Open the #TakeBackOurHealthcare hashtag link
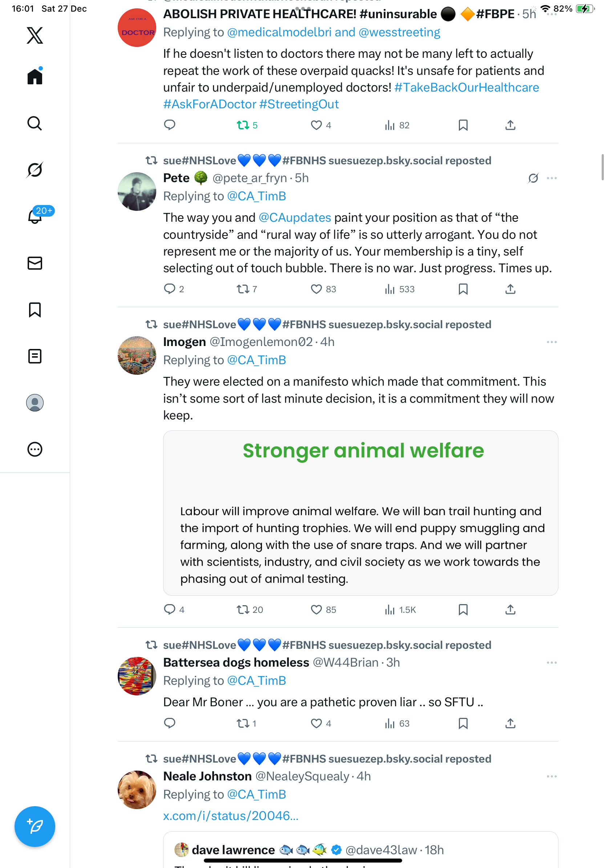606x868 pixels. click(466, 87)
